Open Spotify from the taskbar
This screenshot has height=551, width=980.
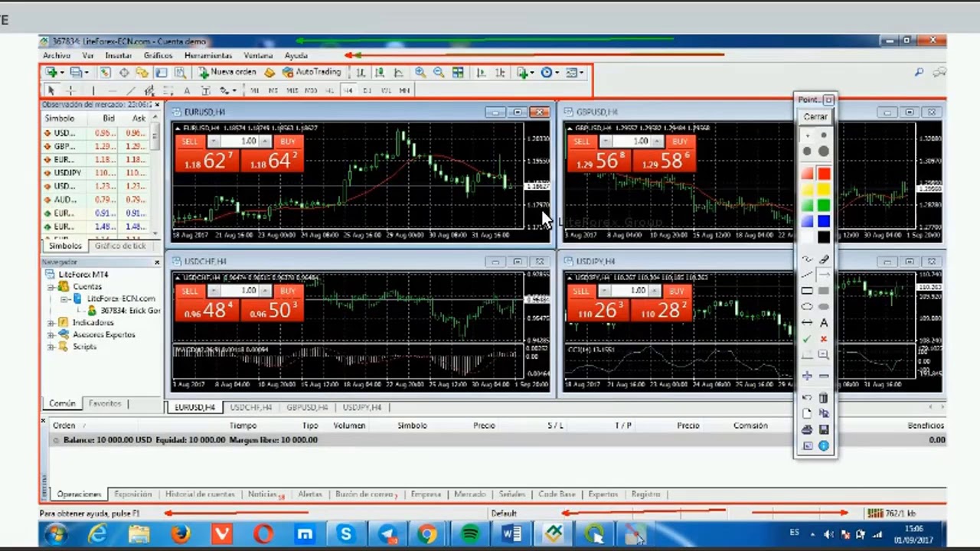[x=470, y=533]
